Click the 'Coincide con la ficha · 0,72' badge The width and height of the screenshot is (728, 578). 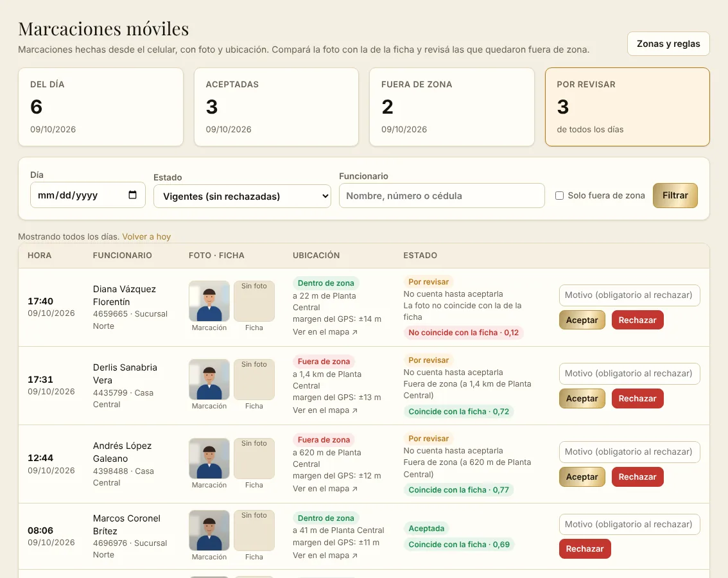tap(459, 411)
